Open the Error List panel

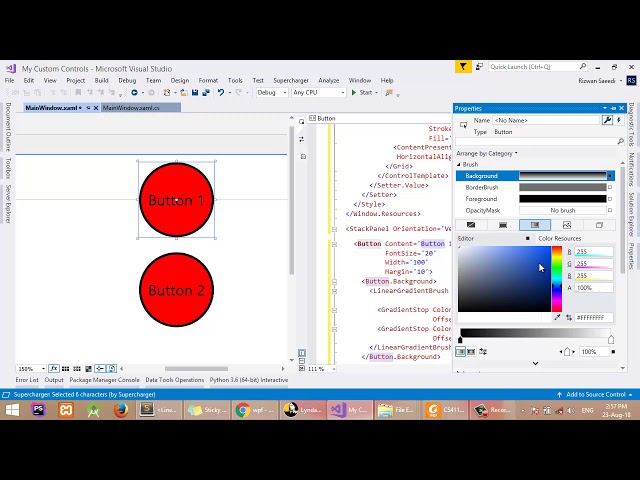coord(27,380)
